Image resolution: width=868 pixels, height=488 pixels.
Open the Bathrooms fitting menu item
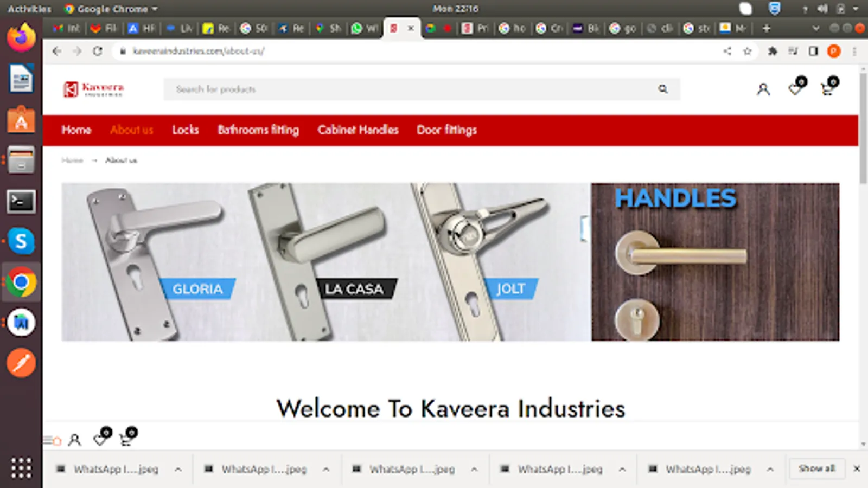pyautogui.click(x=258, y=130)
